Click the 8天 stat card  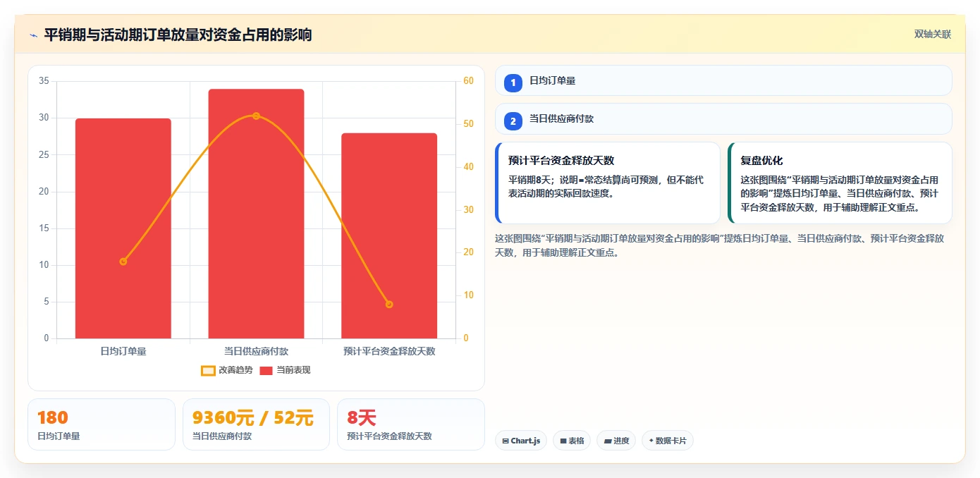(x=411, y=424)
